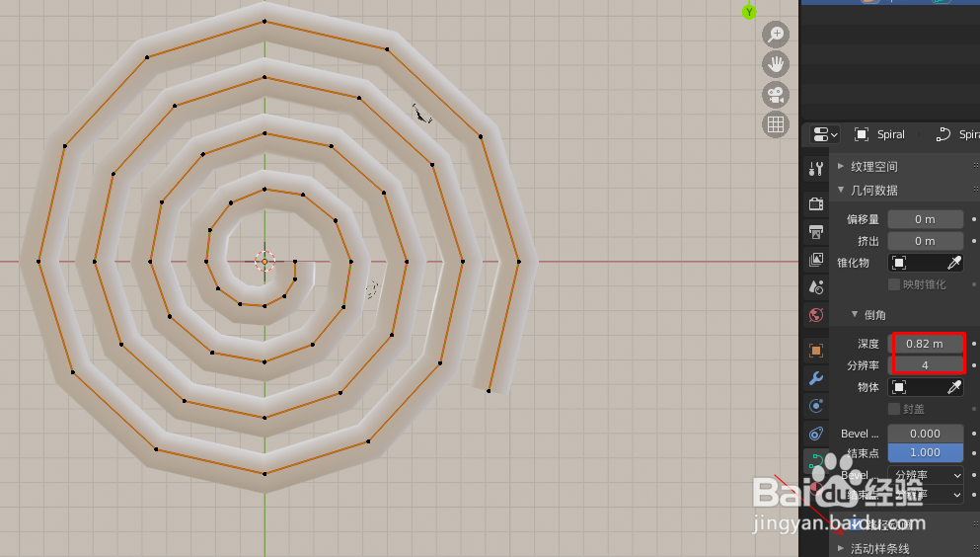Click the Spiral object name in breadcrumb
980x557 pixels.
890,134
